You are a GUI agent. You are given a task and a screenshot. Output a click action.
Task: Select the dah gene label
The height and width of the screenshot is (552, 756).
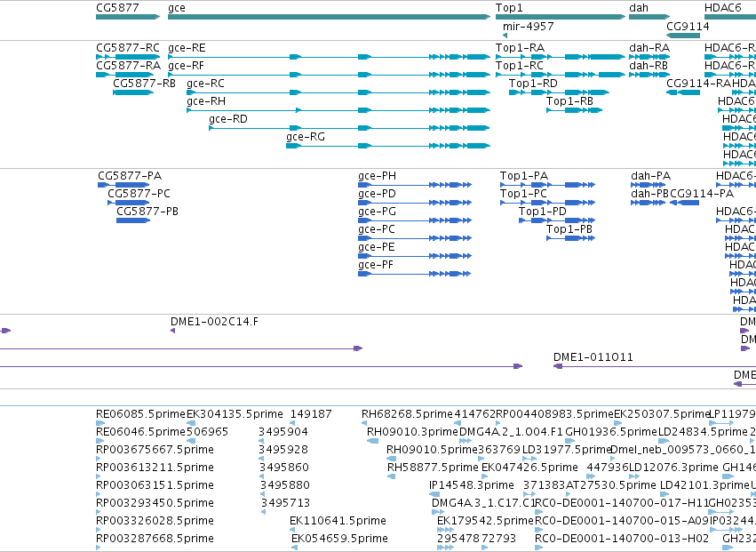(x=639, y=8)
